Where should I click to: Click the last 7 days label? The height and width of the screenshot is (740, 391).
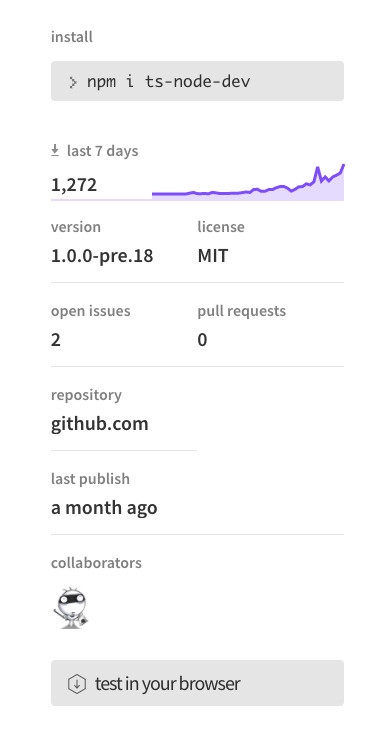tap(102, 151)
